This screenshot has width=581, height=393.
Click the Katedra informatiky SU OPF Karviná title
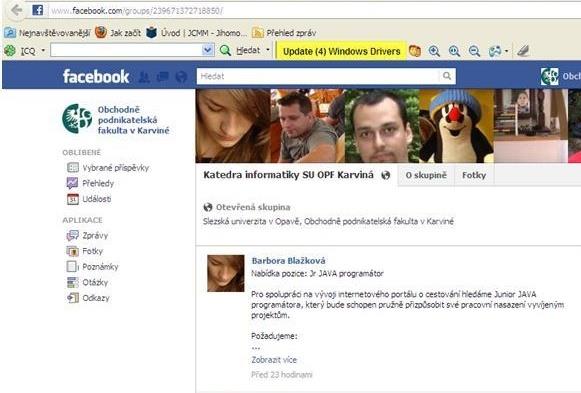pos(288,175)
